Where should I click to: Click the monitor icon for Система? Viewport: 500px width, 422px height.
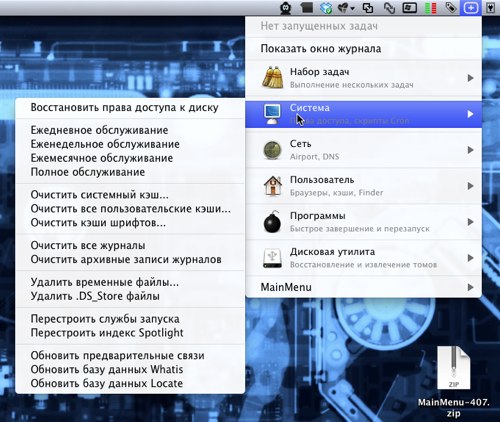pos(272,114)
